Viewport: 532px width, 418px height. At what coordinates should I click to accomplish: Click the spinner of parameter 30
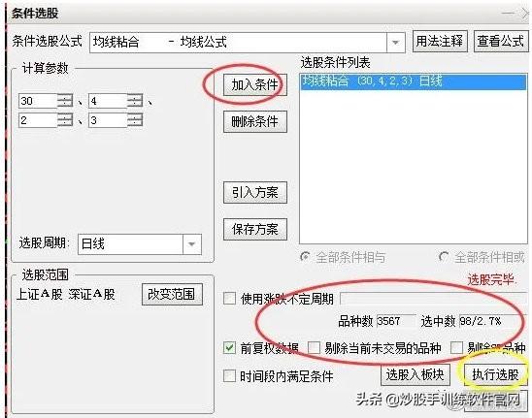tap(65, 101)
